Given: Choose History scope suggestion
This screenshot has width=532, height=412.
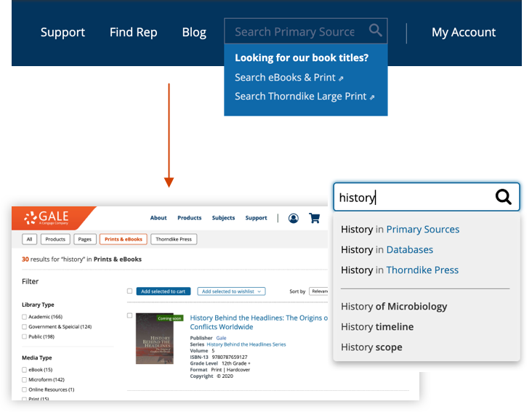Looking at the screenshot, I should click(x=371, y=347).
